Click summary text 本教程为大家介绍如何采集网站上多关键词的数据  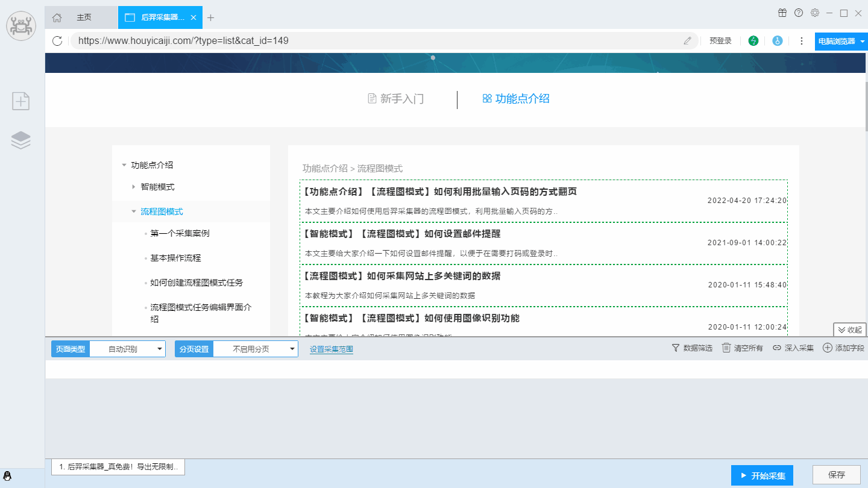click(390, 296)
